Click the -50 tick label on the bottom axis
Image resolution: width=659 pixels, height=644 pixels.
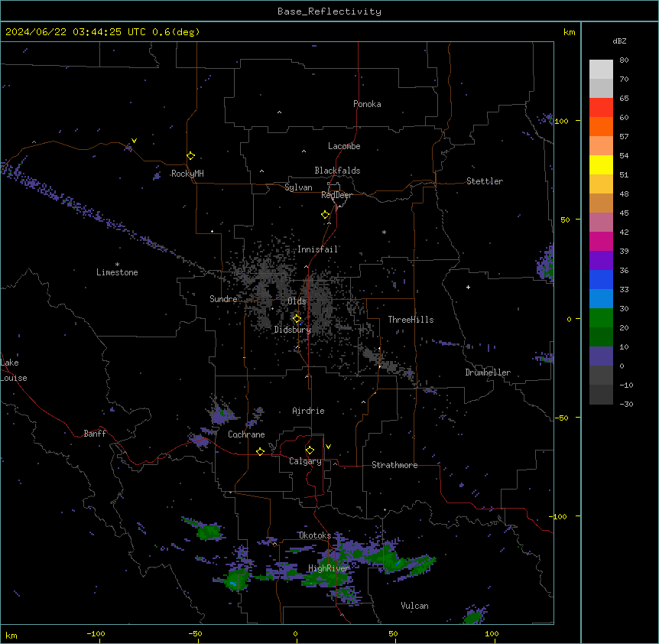195,633
